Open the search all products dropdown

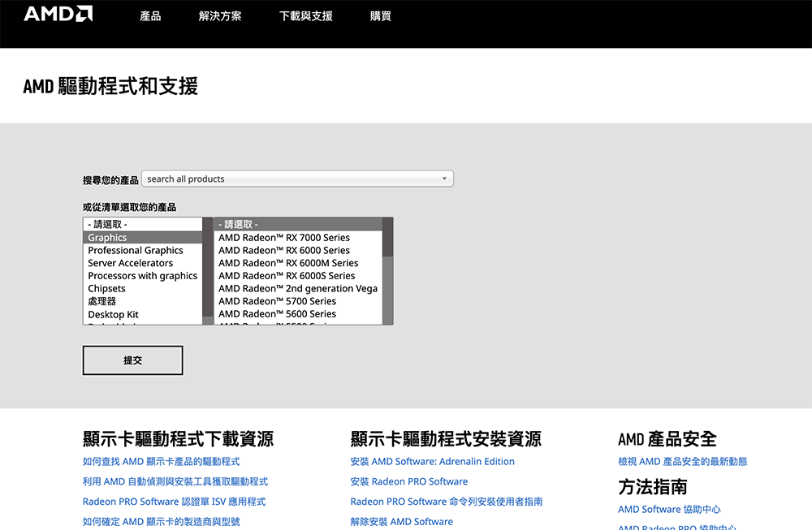pos(297,179)
